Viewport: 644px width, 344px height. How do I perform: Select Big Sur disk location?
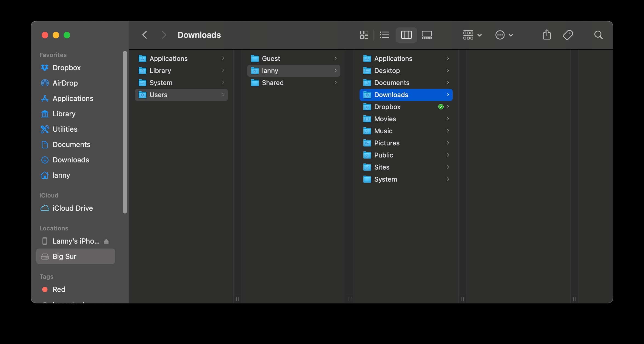pyautogui.click(x=64, y=256)
